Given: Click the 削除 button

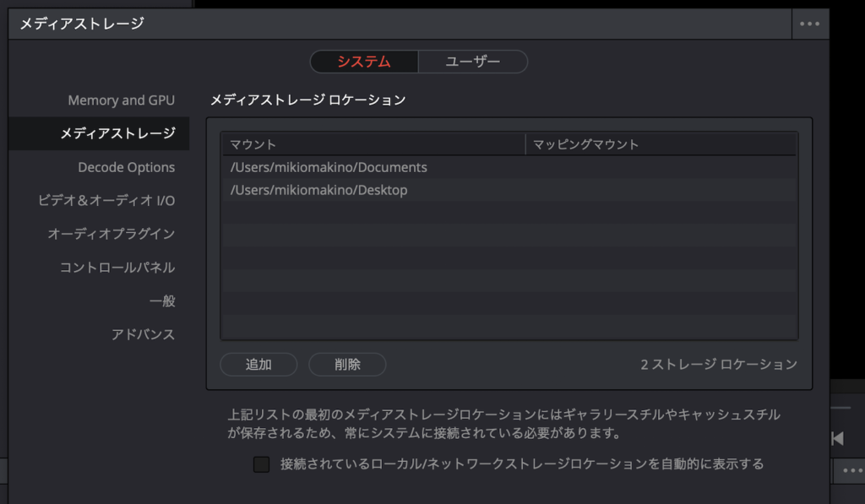Looking at the screenshot, I should pyautogui.click(x=347, y=365).
